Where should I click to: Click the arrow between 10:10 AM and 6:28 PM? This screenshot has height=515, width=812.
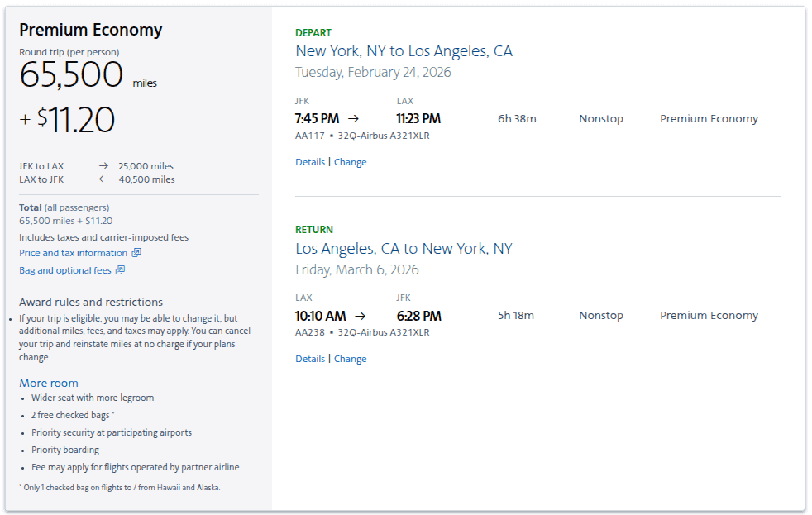361,316
